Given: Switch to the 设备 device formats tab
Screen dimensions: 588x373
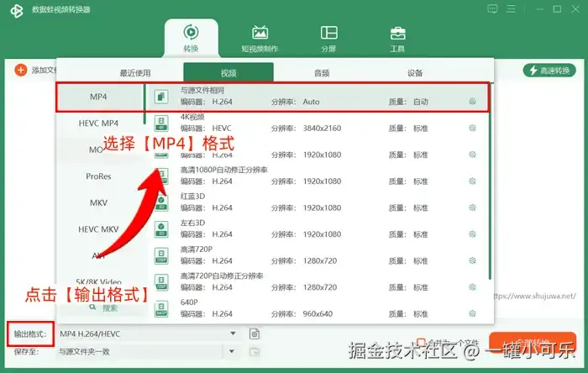Looking at the screenshot, I should (415, 73).
